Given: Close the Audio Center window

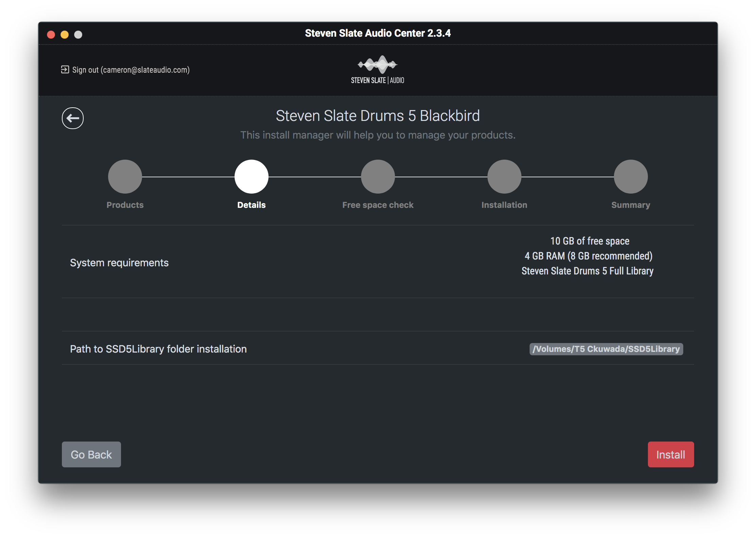Looking at the screenshot, I should [x=51, y=35].
